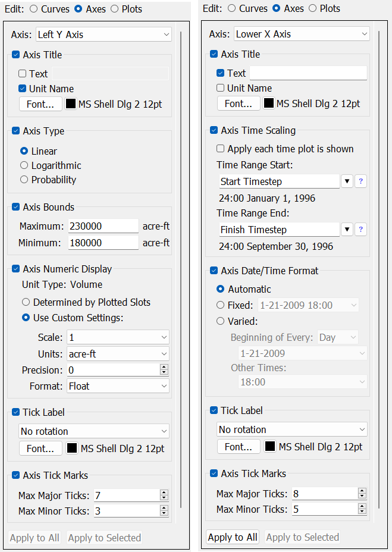The image size is (392, 552).
Task: Click the help icon beside Finish Timestep
Action: (360, 230)
